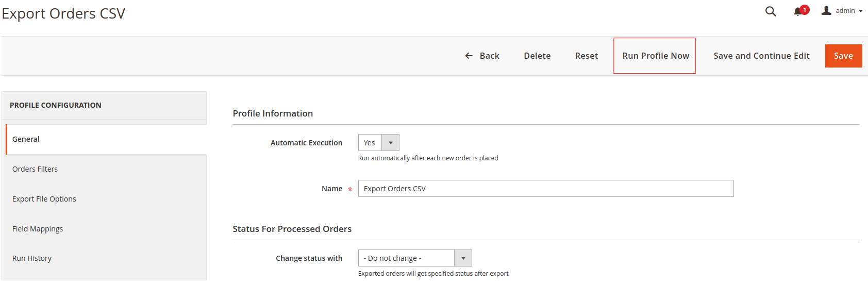The width and height of the screenshot is (868, 300).
Task: Click the Delete profile button
Action: pos(537,56)
